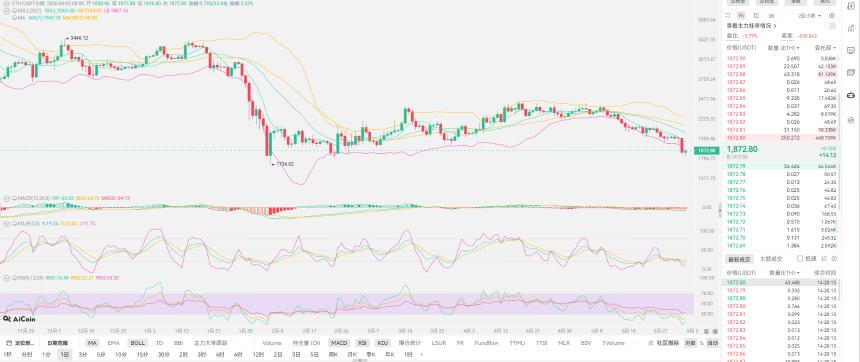Select the third order book layout icon
This screenshot has width=860, height=362.
tap(756, 15)
